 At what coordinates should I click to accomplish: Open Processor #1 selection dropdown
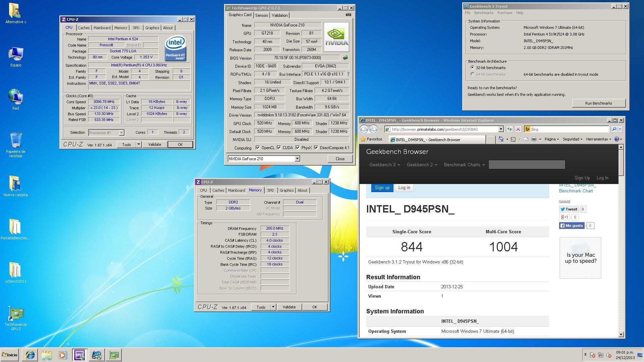121,133
